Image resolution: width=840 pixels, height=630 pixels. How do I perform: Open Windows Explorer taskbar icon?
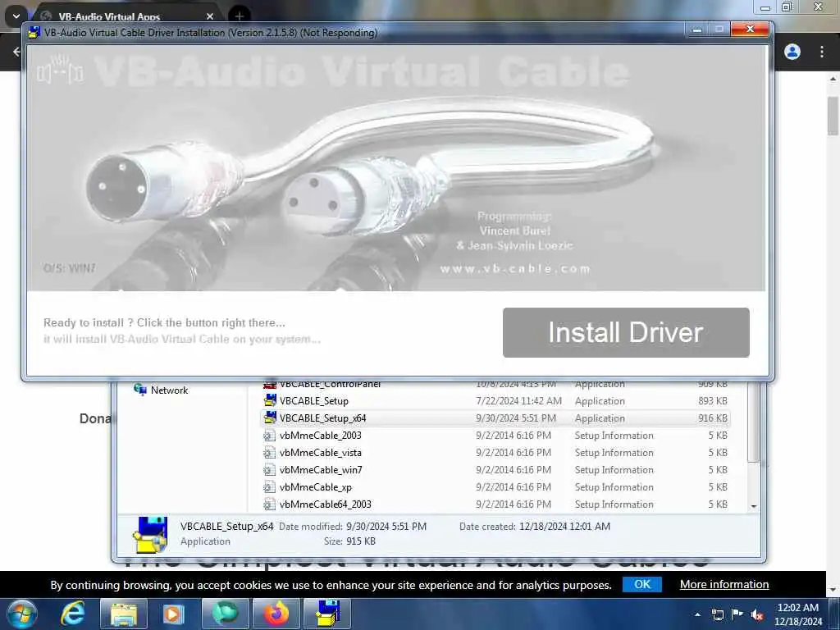pyautogui.click(x=124, y=614)
